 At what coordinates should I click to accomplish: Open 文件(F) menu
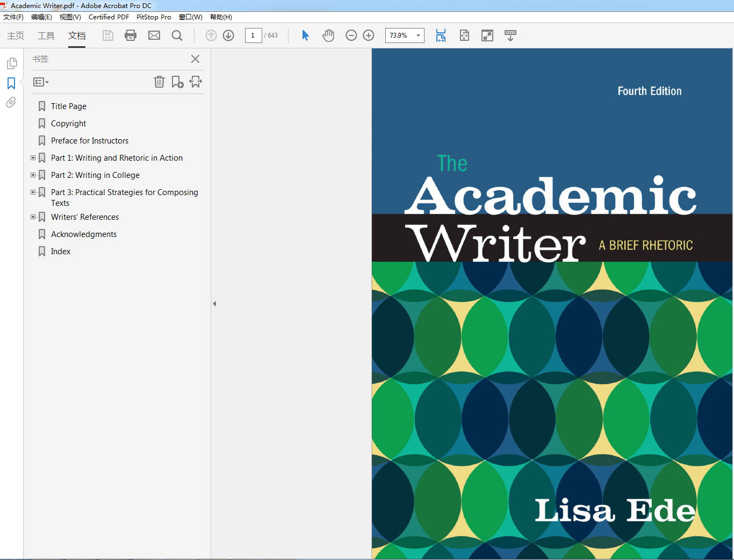[x=13, y=17]
